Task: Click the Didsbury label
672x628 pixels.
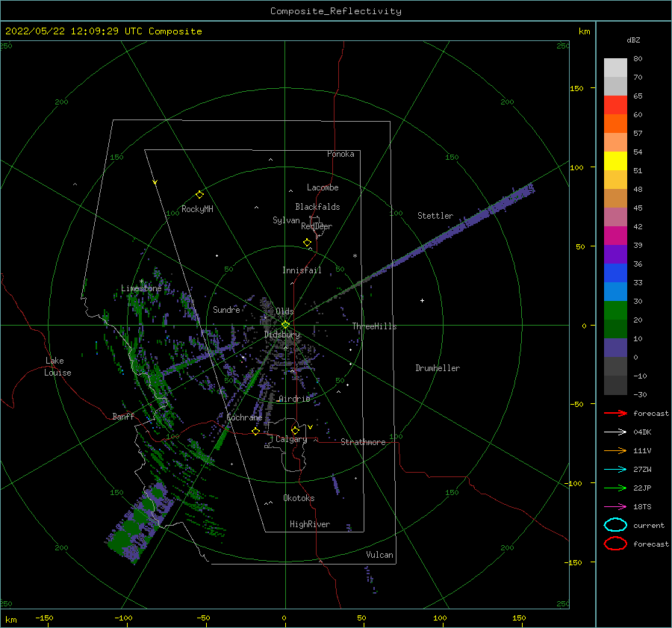Action: [x=282, y=335]
